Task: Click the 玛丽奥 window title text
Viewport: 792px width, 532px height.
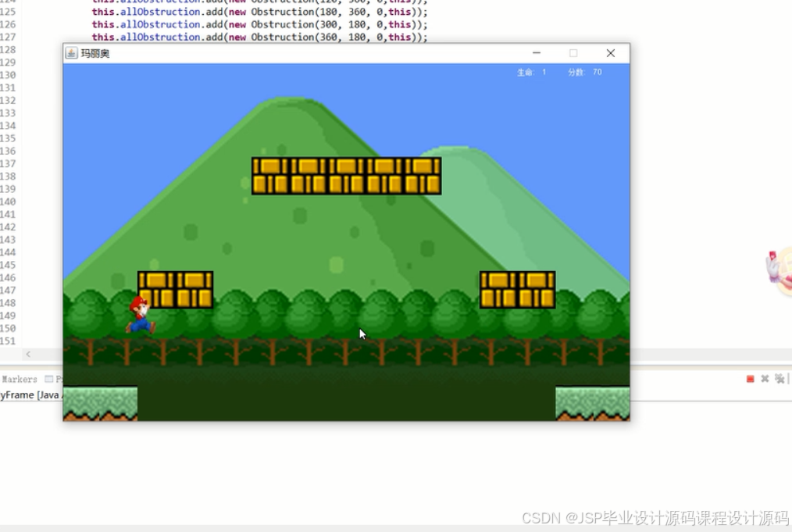Action: [95, 54]
